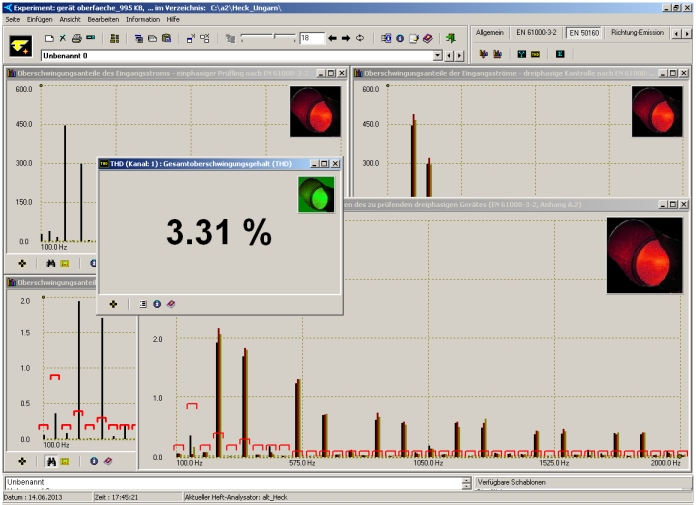The width and height of the screenshot is (696, 505).
Task: Click the yellow lightning logo icon
Action: point(21,46)
